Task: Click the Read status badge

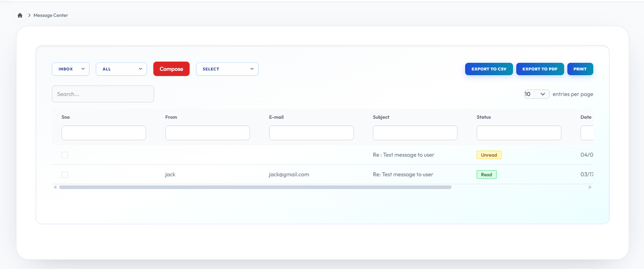Action: [x=487, y=174]
